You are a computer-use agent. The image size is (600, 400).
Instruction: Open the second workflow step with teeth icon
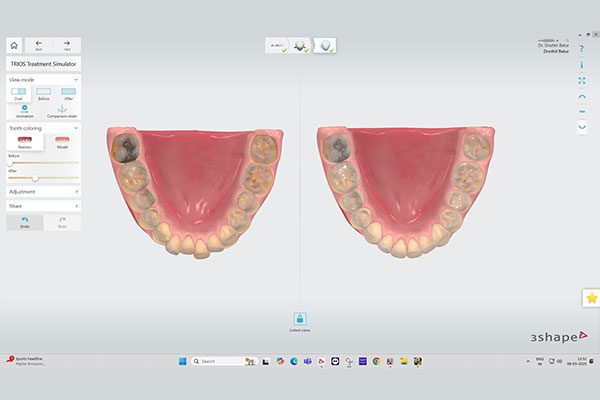tap(301, 46)
